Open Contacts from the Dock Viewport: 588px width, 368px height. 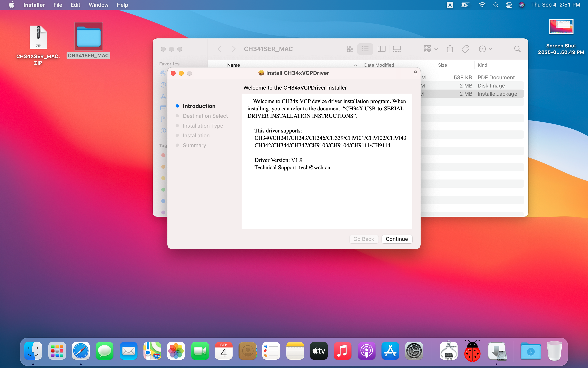[x=247, y=351]
